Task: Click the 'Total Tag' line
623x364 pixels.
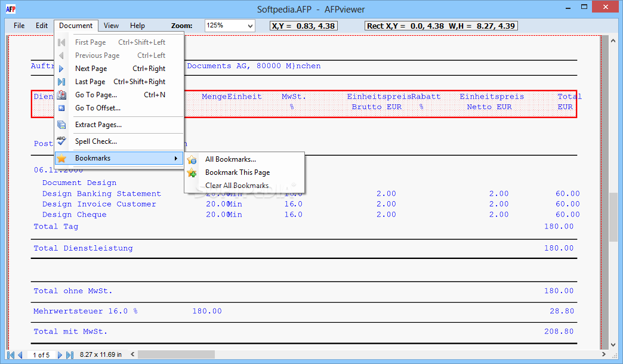Action: [55, 227]
